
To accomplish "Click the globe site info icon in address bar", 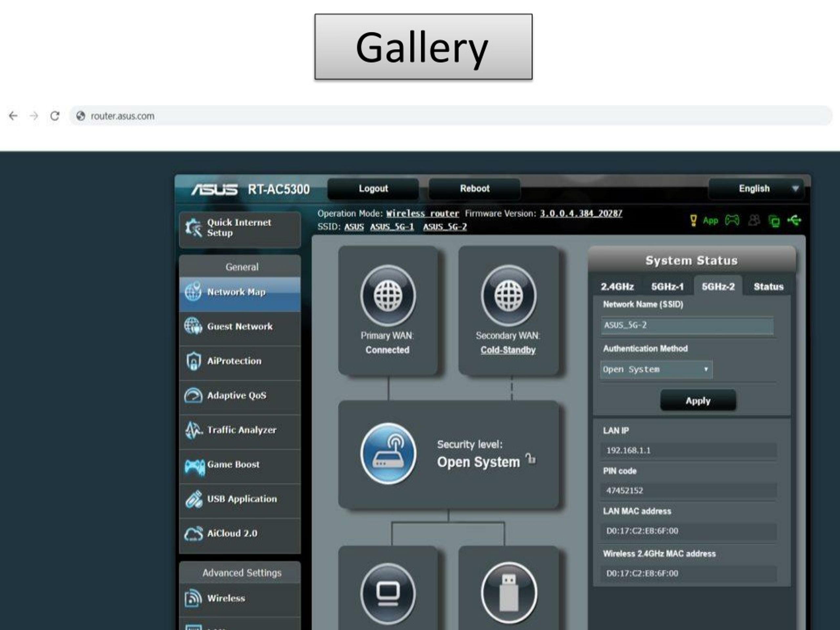I will [80, 116].
